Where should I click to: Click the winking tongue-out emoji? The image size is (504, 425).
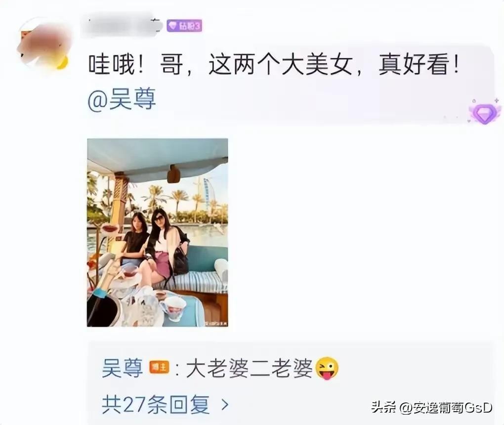click(x=327, y=368)
